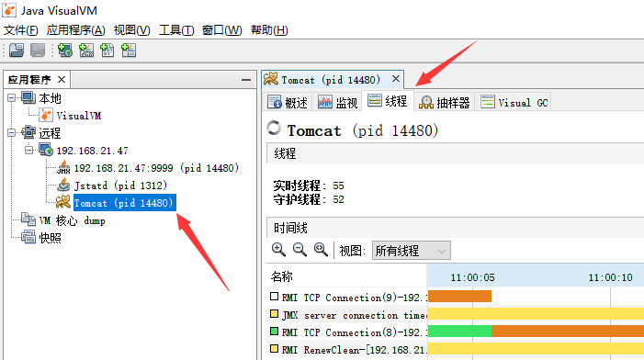The width and height of the screenshot is (644, 360).
Task: Click the VisualVM application icon in tree
Action: pyautogui.click(x=46, y=116)
